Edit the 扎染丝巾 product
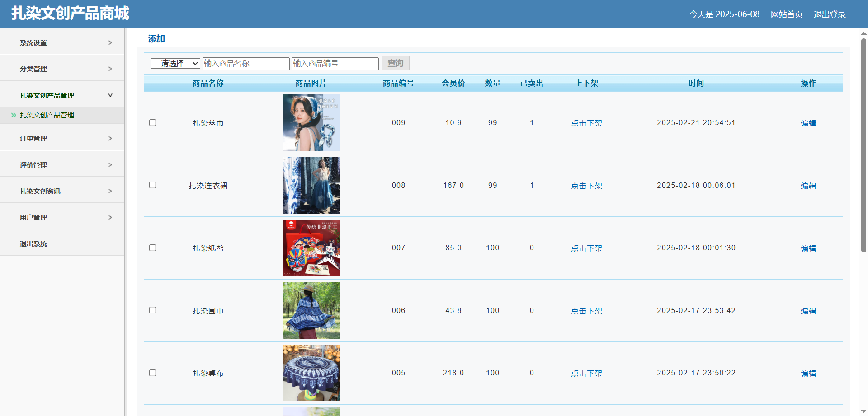The height and width of the screenshot is (416, 868). coord(808,123)
